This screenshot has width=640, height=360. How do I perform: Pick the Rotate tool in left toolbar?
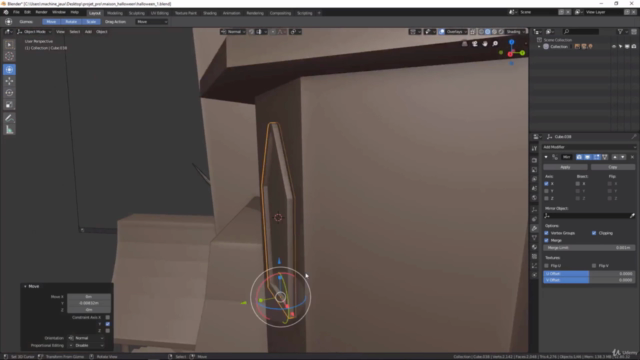[9, 93]
